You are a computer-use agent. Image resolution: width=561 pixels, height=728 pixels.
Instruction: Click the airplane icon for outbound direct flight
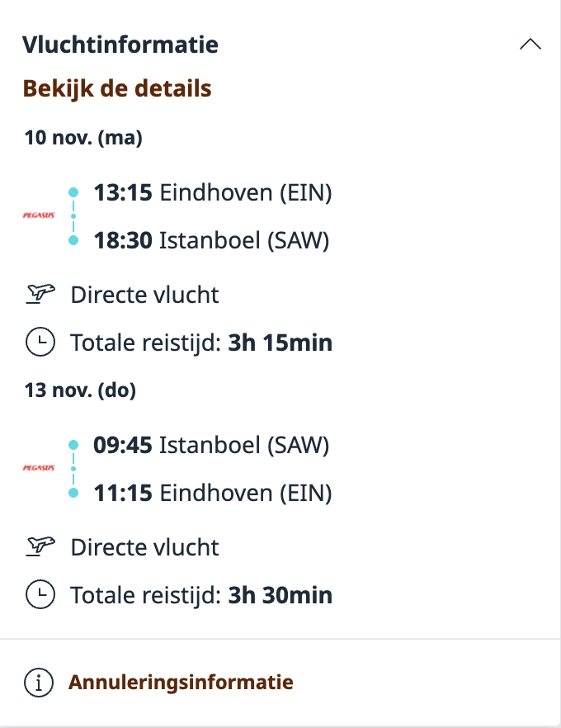pos(40,294)
